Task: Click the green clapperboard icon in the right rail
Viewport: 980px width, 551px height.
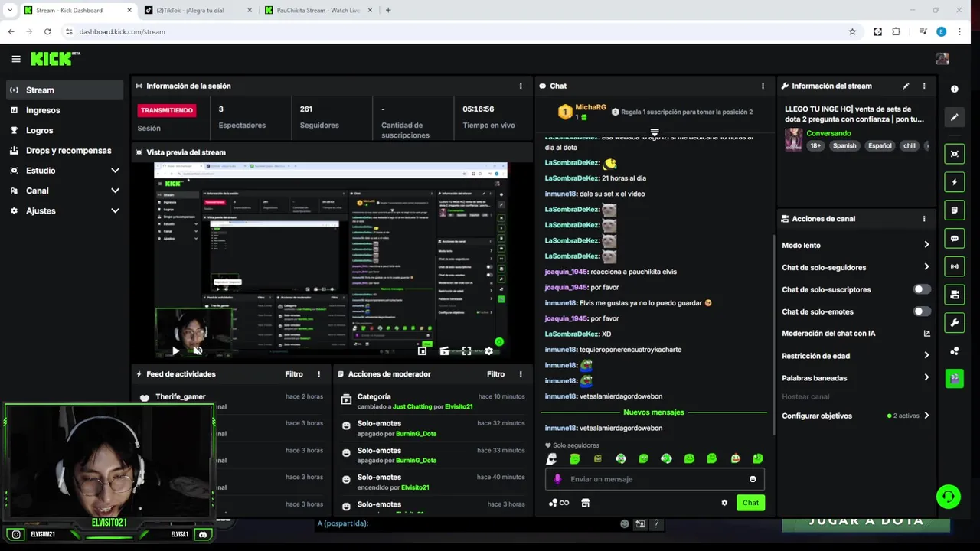Action: pos(954,378)
